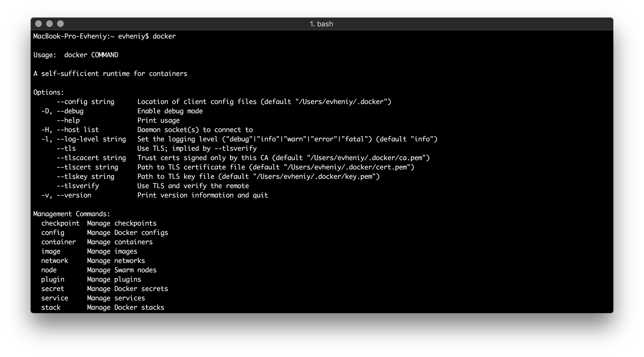Screen dimensions: 644x357
Task: Click the 'checkpoint' management command
Action: [60, 223]
